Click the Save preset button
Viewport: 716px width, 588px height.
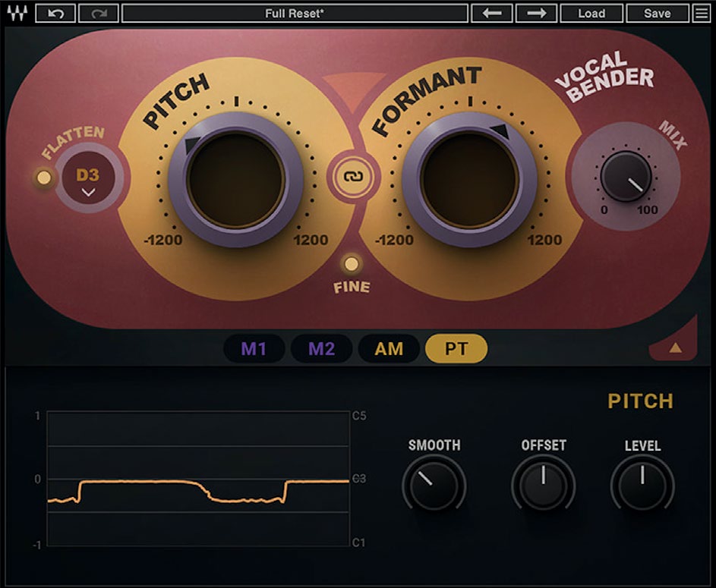pos(657,13)
